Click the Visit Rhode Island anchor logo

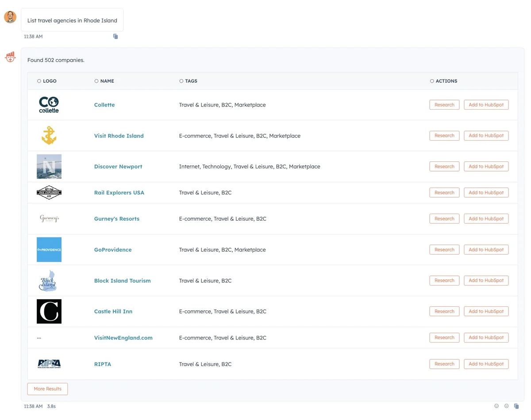pos(49,136)
